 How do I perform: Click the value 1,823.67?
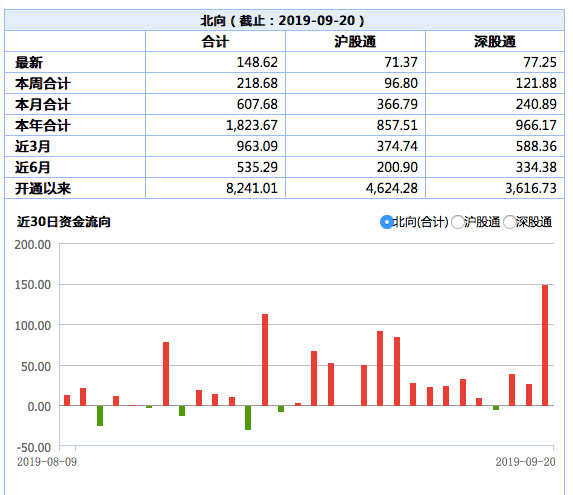tap(252, 125)
